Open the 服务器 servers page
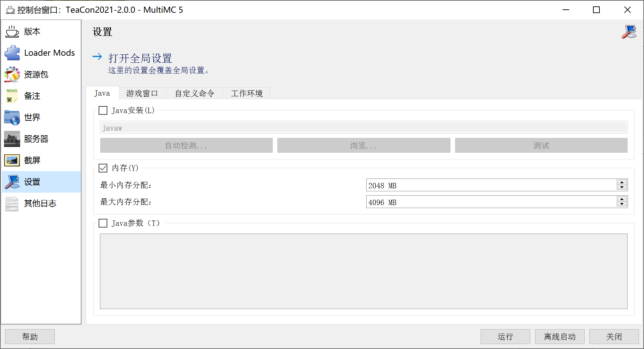This screenshot has width=644, height=349. [x=12, y=139]
